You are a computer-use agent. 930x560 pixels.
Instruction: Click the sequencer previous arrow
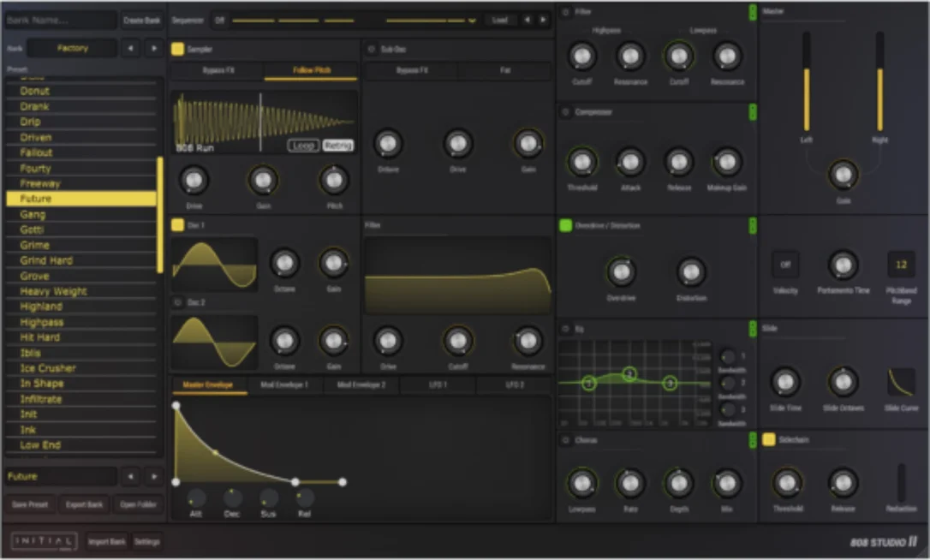(528, 21)
